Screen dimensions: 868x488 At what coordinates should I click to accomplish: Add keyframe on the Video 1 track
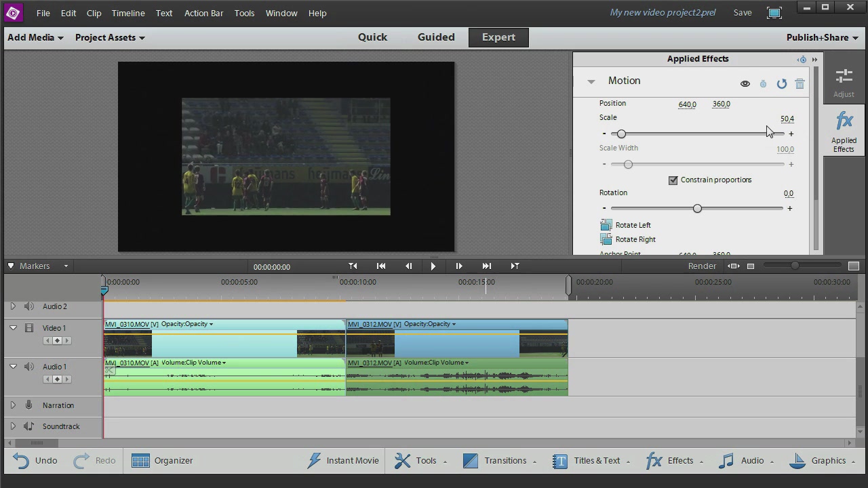57,341
